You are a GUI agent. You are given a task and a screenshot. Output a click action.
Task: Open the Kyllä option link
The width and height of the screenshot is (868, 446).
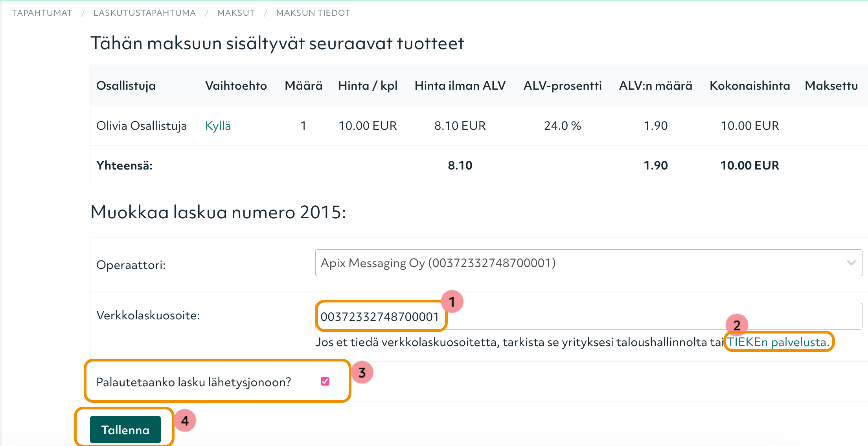(218, 126)
